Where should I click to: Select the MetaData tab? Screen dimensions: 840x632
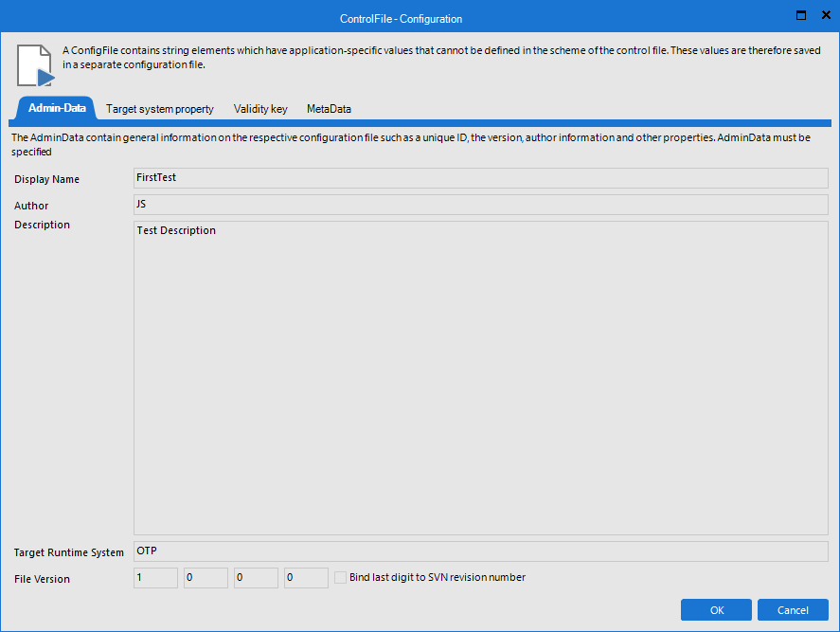pyautogui.click(x=329, y=109)
